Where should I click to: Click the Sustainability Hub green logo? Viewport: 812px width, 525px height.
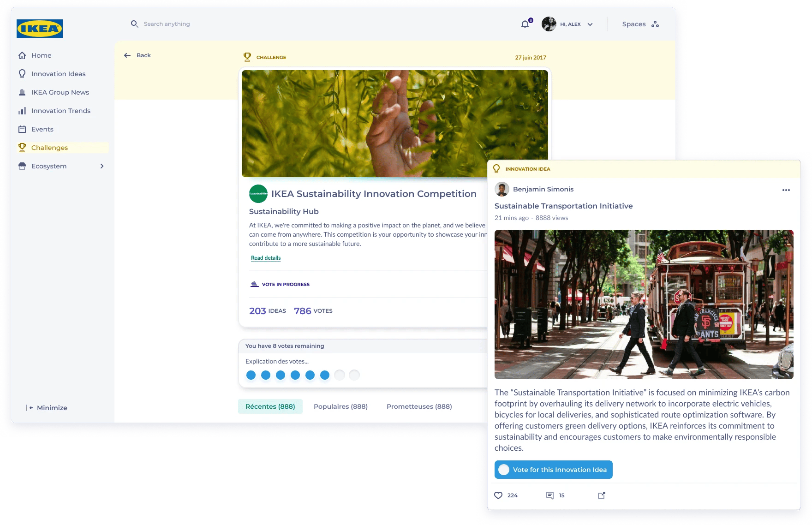click(258, 194)
